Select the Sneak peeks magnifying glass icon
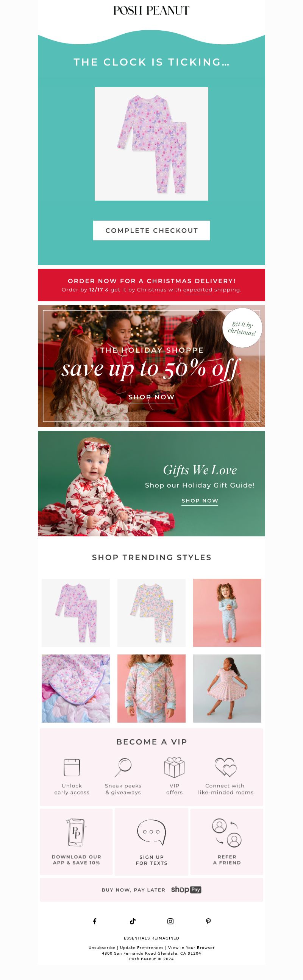Viewport: 303px width, 980px height. click(x=123, y=768)
